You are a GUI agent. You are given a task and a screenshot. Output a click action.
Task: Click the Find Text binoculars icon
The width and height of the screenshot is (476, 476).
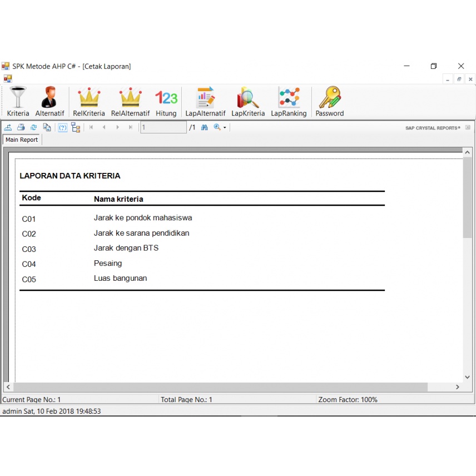(x=205, y=127)
